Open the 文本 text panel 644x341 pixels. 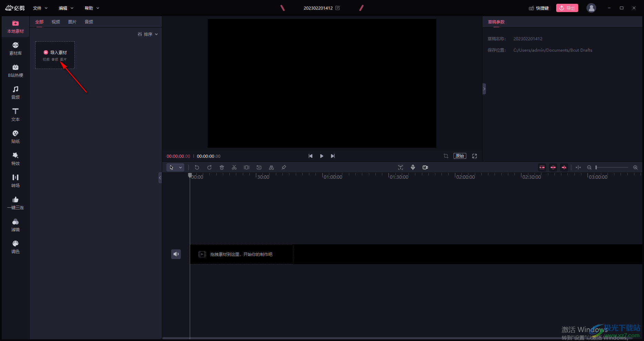(x=15, y=115)
